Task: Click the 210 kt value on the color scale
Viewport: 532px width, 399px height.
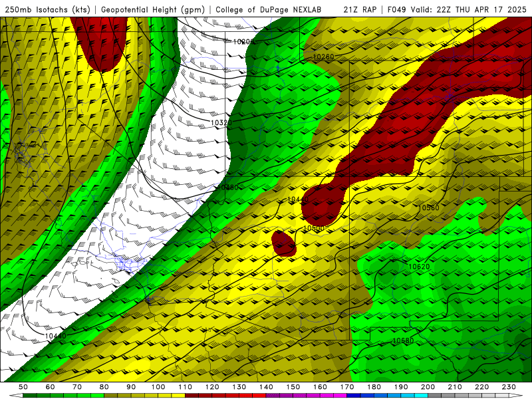Action: 455,387
